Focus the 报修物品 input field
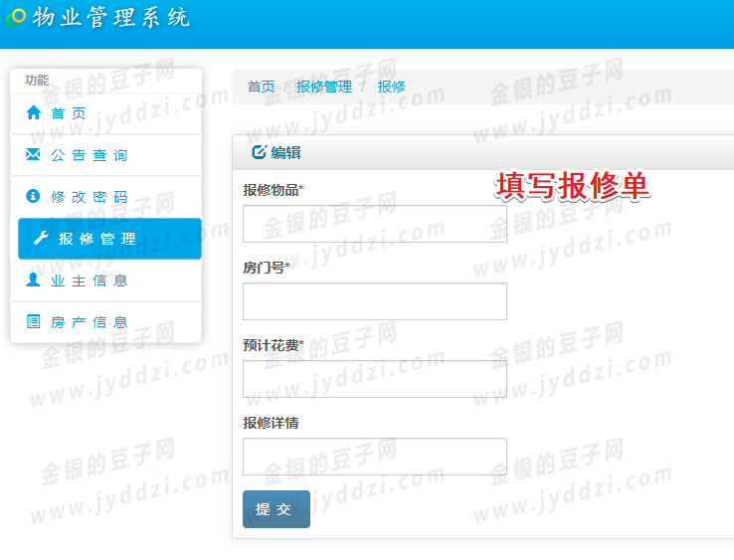The image size is (734, 560). click(x=375, y=224)
